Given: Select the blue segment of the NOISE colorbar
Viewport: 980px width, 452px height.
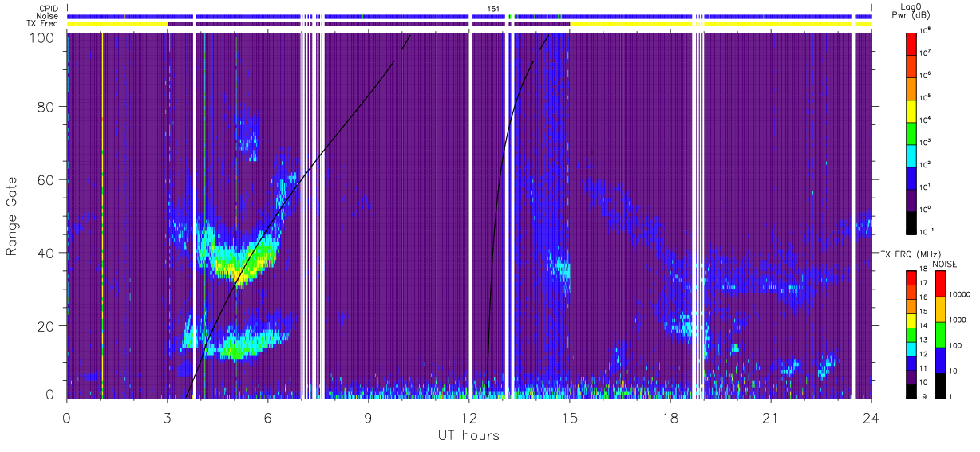Looking at the screenshot, I should coord(940,359).
